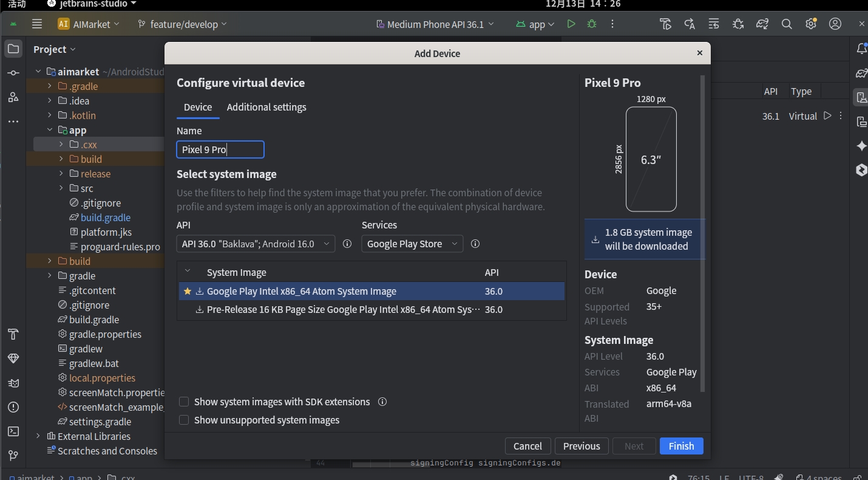Switch to the Additional settings tab
Image resolution: width=868 pixels, height=480 pixels.
pos(266,108)
